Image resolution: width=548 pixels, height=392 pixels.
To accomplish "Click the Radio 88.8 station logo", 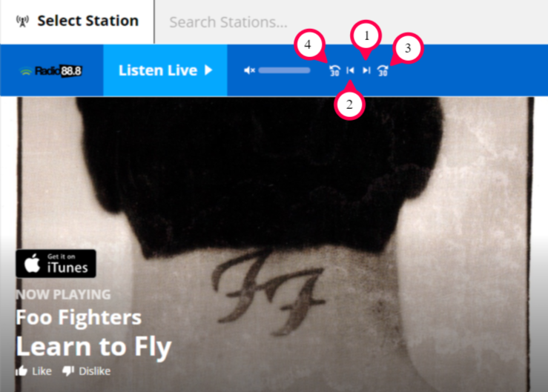I will 51,71.
